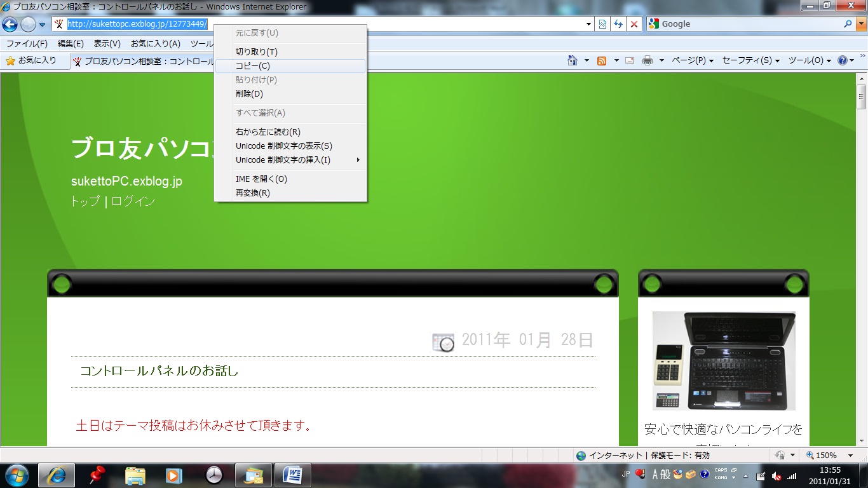The image size is (868, 488).
Task: Choose 削除(D) in the context menu
Action: 290,94
